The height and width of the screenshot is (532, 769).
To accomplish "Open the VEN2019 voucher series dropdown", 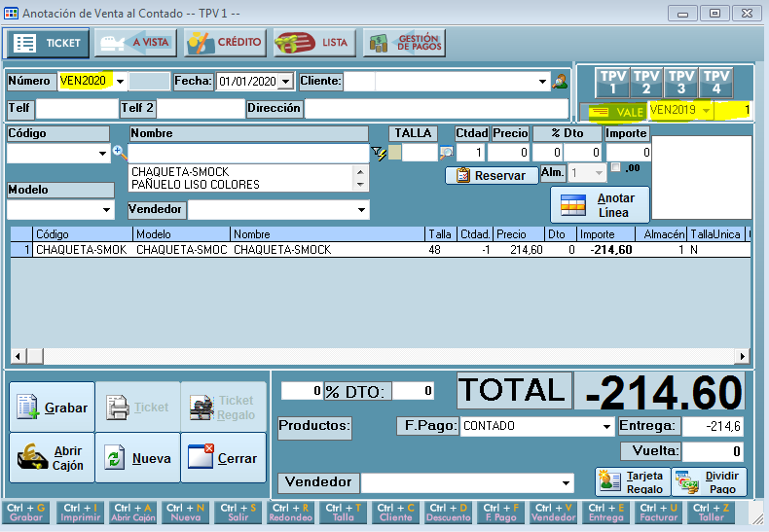I will click(706, 111).
